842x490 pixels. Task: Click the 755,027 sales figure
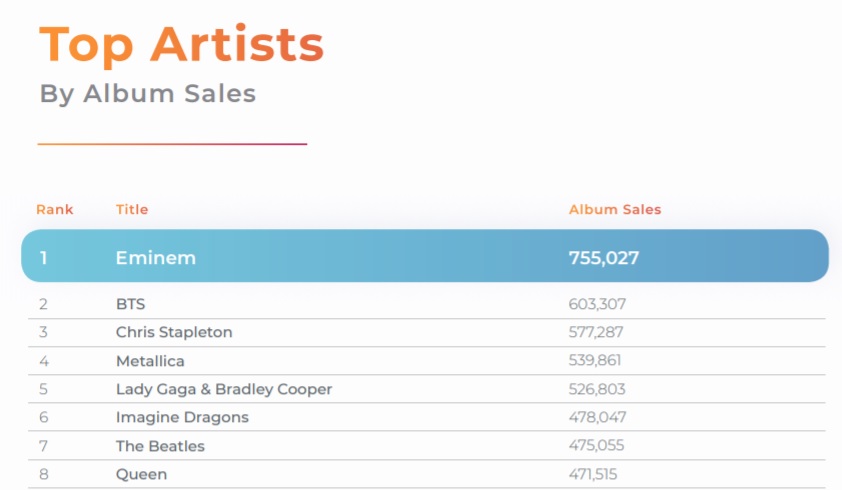coord(604,258)
